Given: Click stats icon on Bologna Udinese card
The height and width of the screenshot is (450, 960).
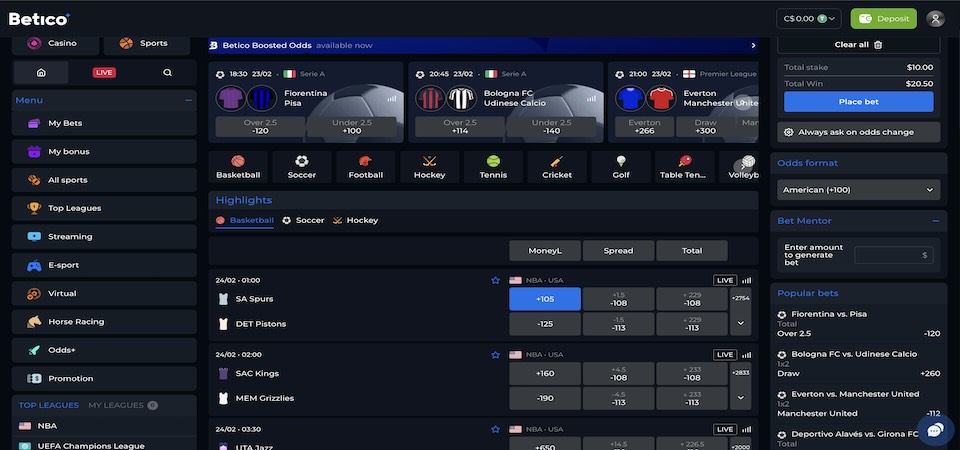Looking at the screenshot, I should click(591, 98).
